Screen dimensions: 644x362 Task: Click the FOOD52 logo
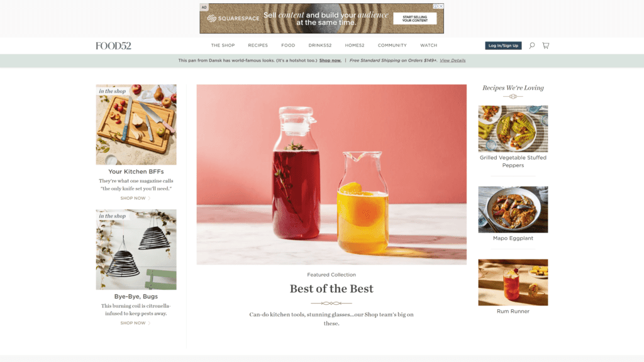tap(113, 45)
